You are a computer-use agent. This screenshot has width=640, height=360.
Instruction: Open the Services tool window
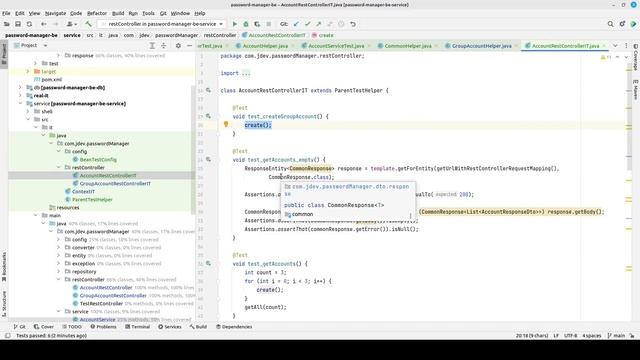click(169, 327)
